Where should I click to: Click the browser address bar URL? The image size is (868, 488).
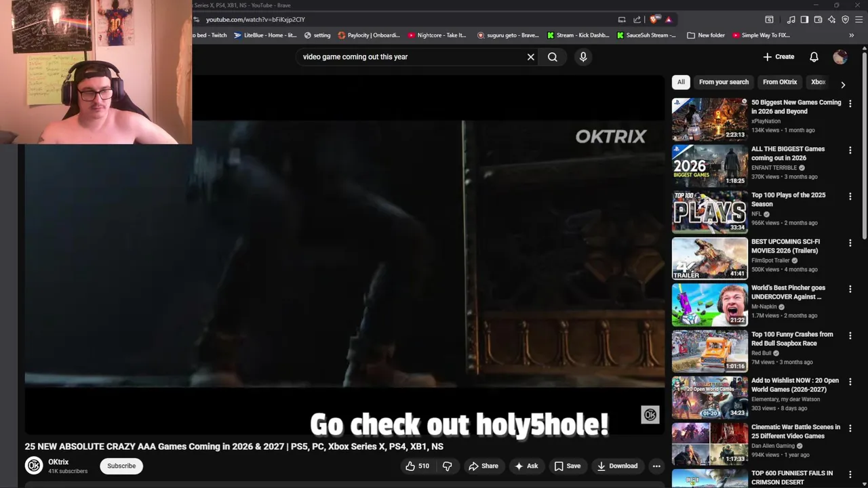(x=256, y=20)
